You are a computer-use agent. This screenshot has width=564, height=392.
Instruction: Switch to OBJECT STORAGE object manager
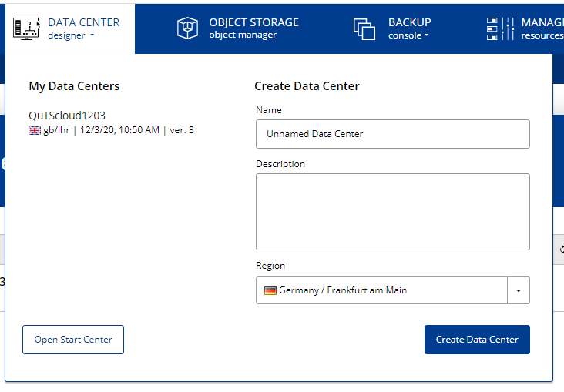click(253, 28)
